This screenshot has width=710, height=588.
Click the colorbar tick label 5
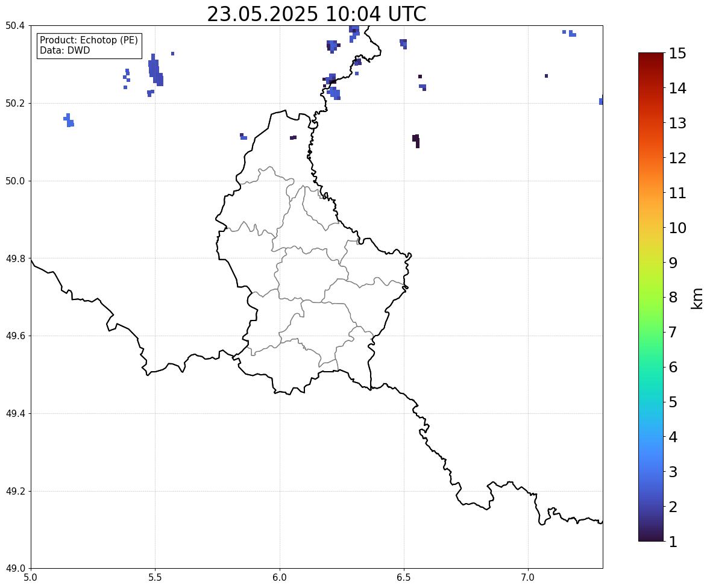click(x=673, y=402)
